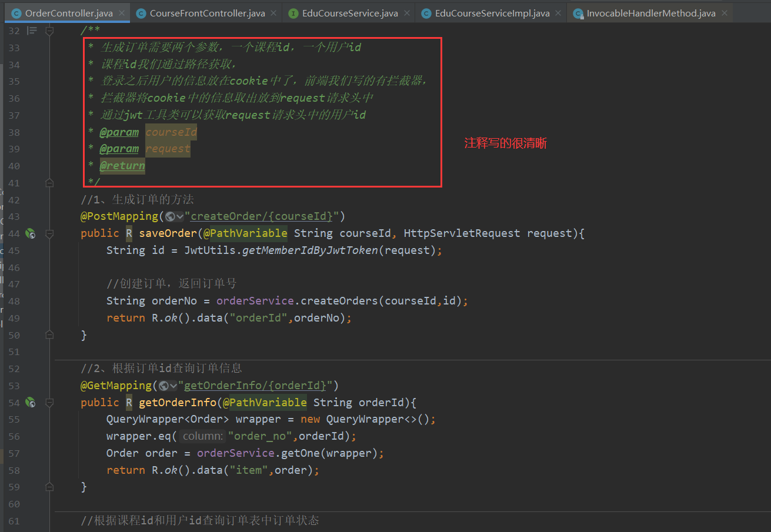771x532 pixels.
Task: Click the comment //1、生成订单的方法
Action: [x=138, y=199]
